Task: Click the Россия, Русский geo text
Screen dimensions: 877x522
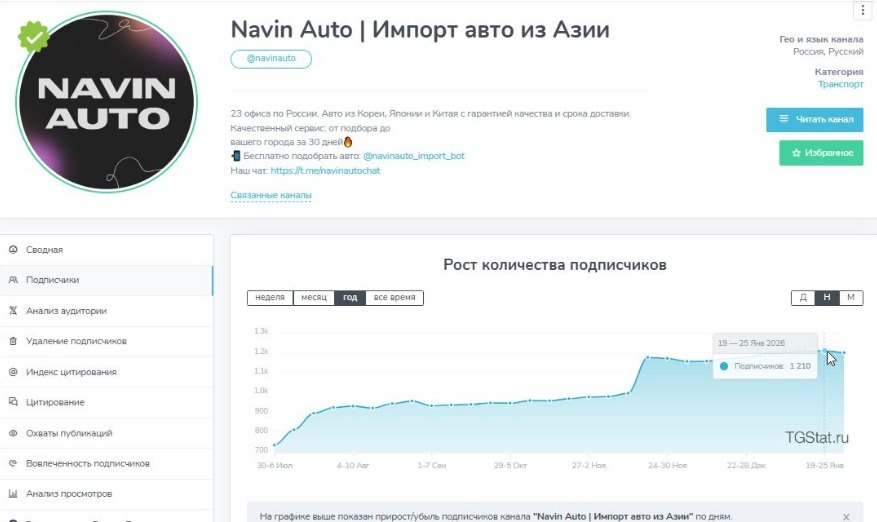Action: tap(828, 51)
